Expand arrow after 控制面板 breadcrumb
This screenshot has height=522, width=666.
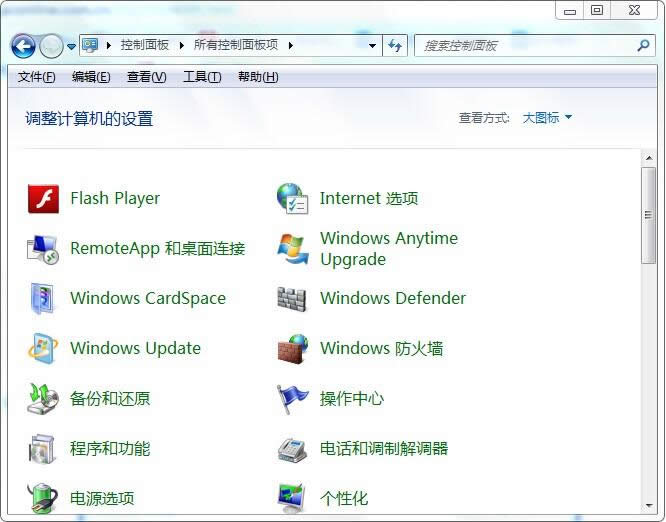click(182, 45)
